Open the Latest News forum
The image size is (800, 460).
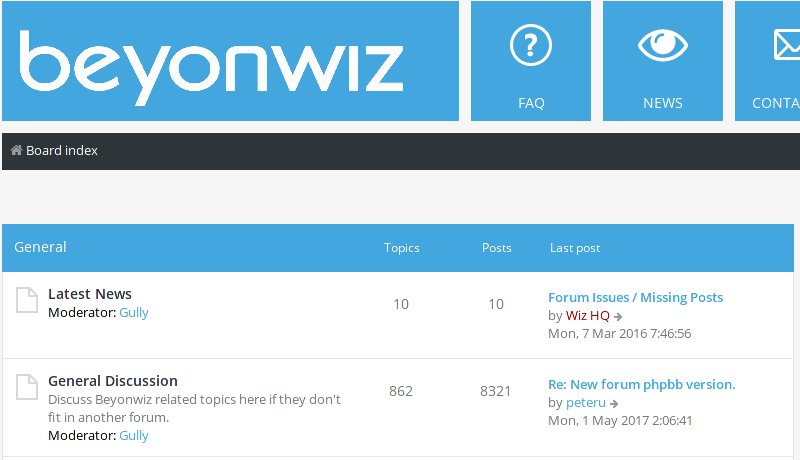tap(90, 294)
